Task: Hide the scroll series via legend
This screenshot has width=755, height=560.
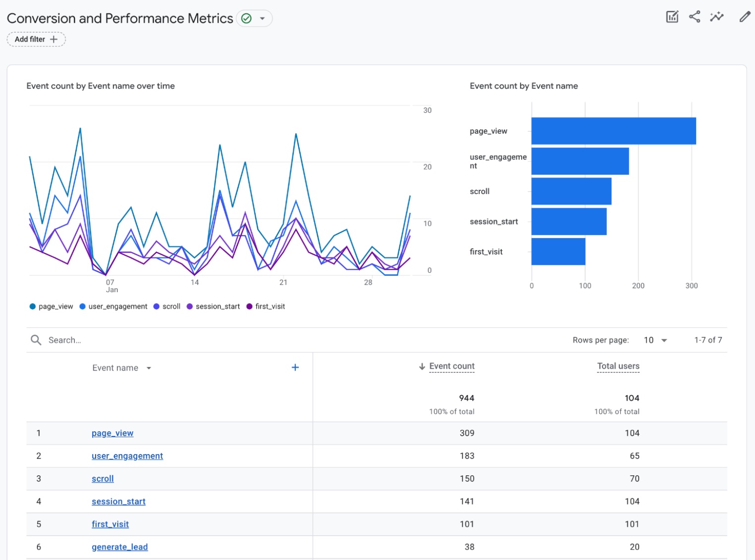Action: coord(158,306)
